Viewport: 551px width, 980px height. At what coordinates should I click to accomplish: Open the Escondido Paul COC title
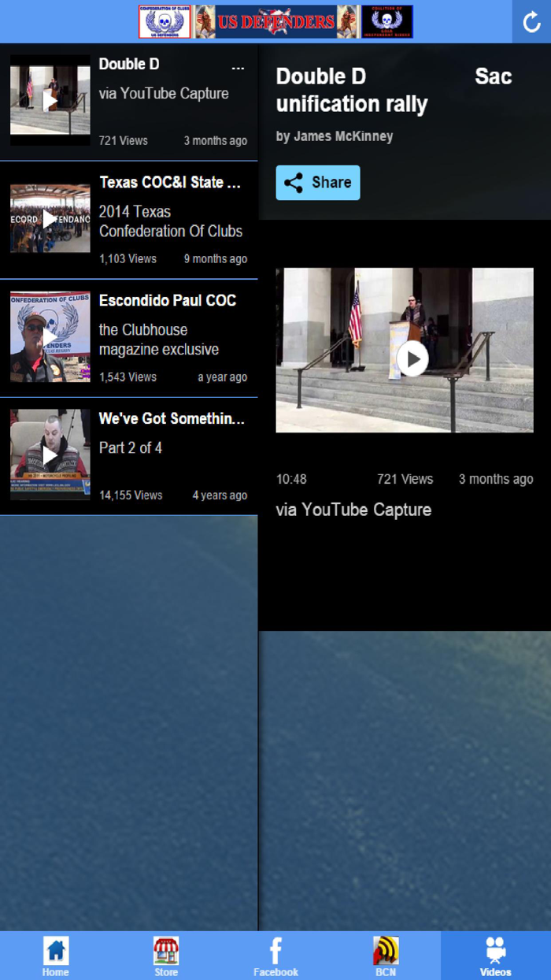[x=168, y=301]
